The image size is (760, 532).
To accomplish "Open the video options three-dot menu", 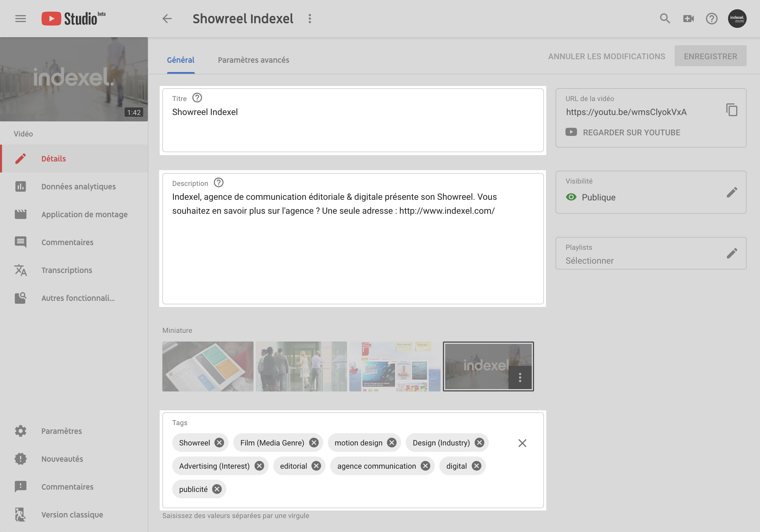I will 310,19.
